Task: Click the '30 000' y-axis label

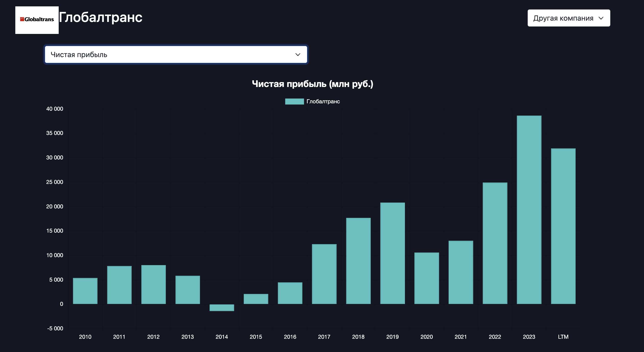Action: [x=55, y=158]
